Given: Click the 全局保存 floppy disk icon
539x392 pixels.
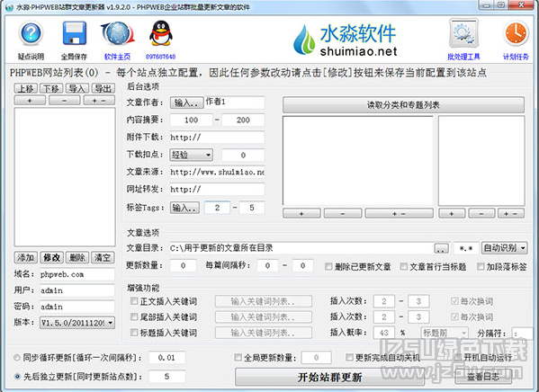Looking at the screenshot, I should click(74, 33).
